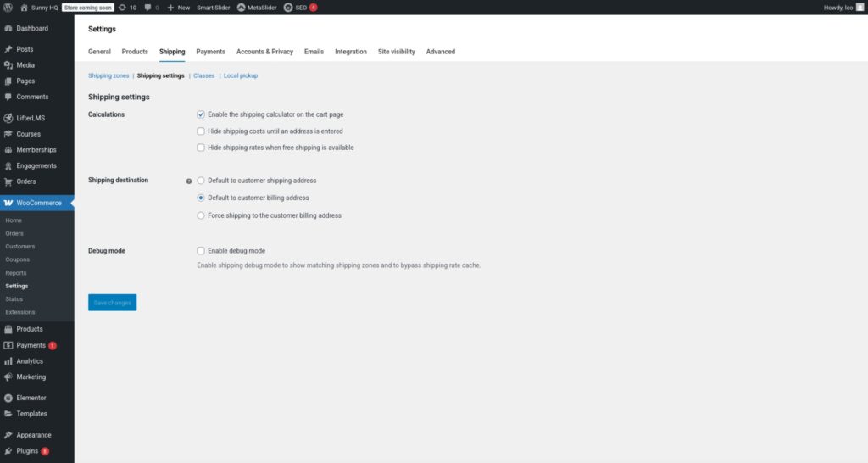Select Force shipping to customer billing address
This screenshot has height=463, width=868.
pyautogui.click(x=201, y=215)
